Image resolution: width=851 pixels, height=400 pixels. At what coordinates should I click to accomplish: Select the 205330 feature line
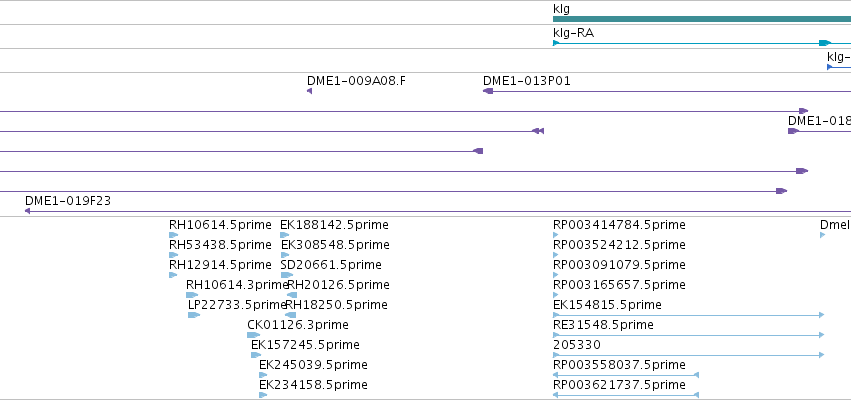pyautogui.click(x=689, y=355)
